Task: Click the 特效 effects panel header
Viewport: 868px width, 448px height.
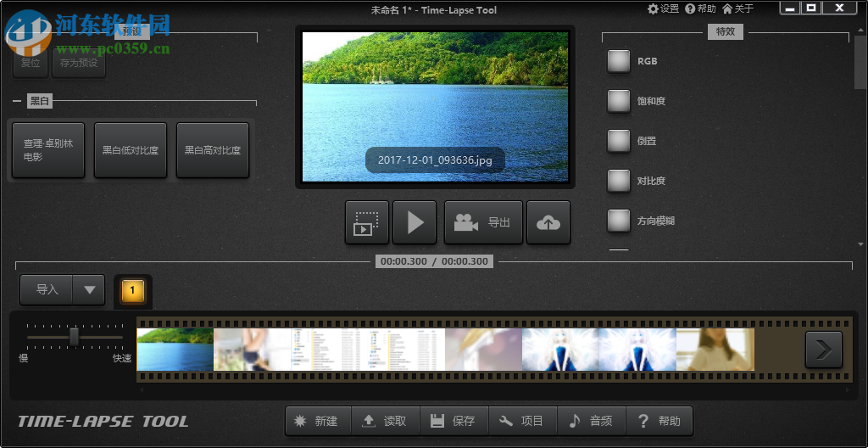Action: 726,31
